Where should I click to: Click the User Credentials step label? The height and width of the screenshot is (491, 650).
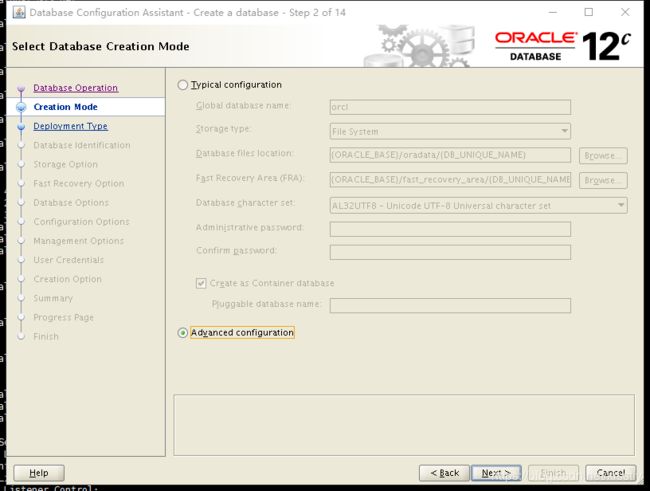tap(68, 260)
